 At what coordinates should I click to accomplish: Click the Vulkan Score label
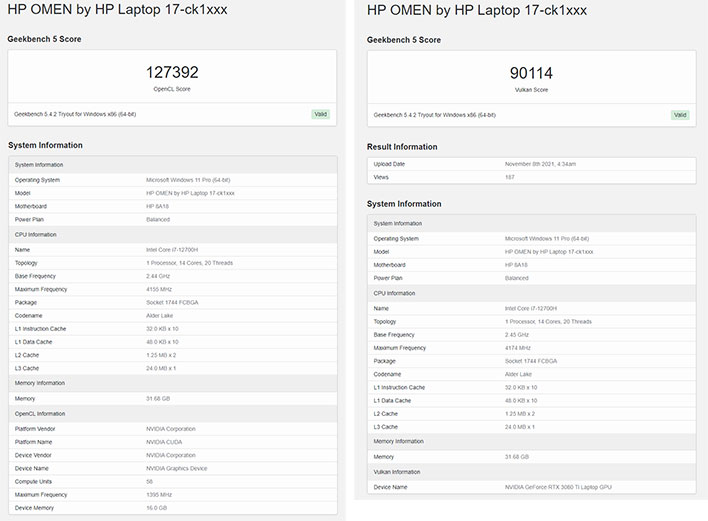531,89
